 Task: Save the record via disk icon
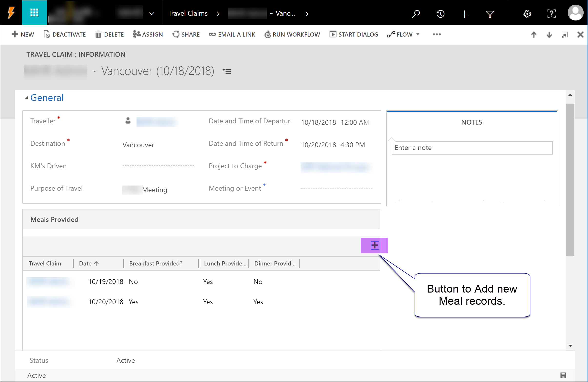click(563, 375)
